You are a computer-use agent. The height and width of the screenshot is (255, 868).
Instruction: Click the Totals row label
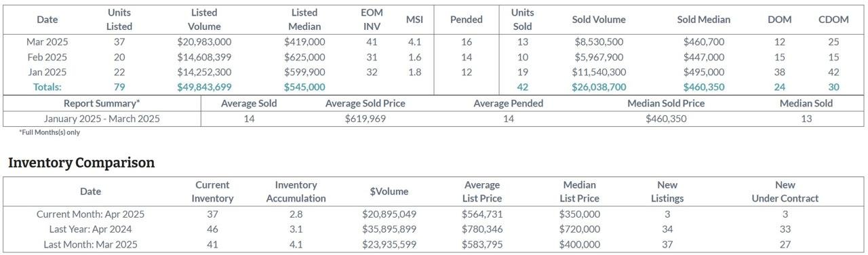click(x=47, y=87)
